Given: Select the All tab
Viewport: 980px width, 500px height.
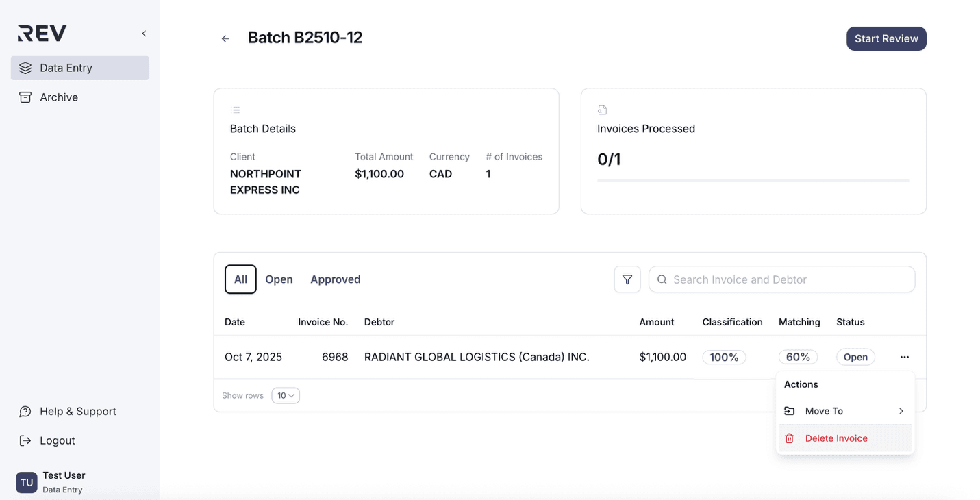Looking at the screenshot, I should point(240,279).
